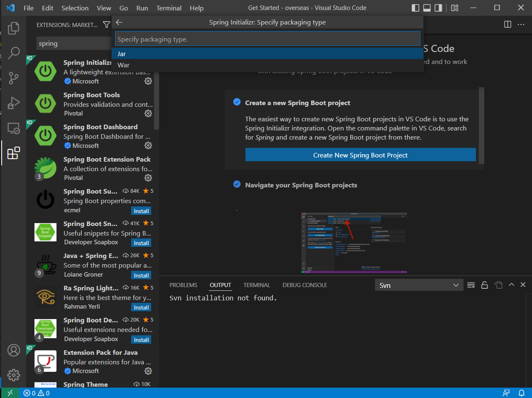The image size is (532, 398).
Task: Clear the output panel
Action: click(471, 285)
